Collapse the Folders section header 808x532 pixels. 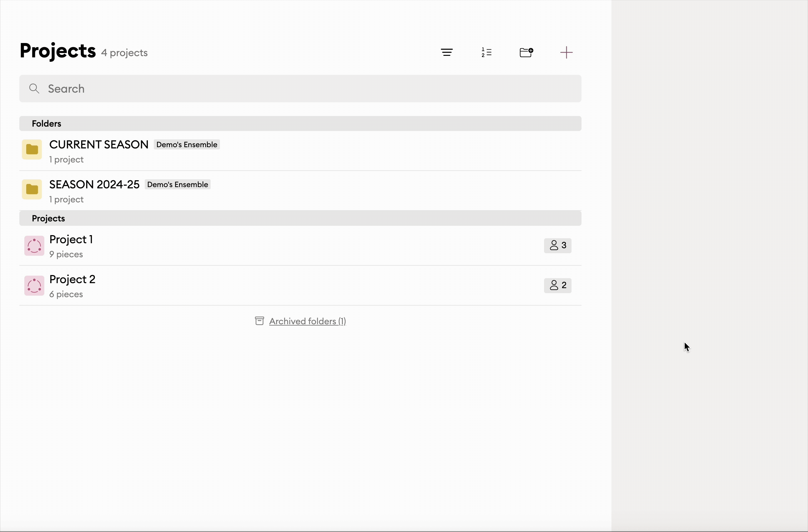pos(46,124)
